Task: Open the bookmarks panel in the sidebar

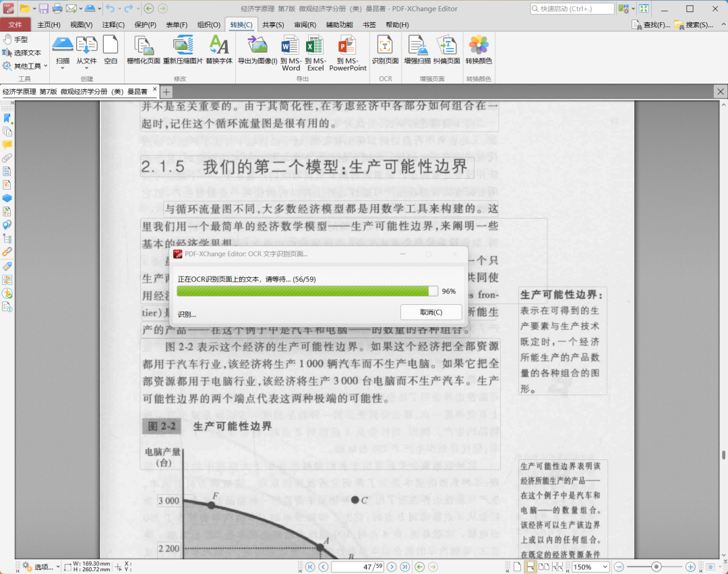Action: [x=7, y=119]
